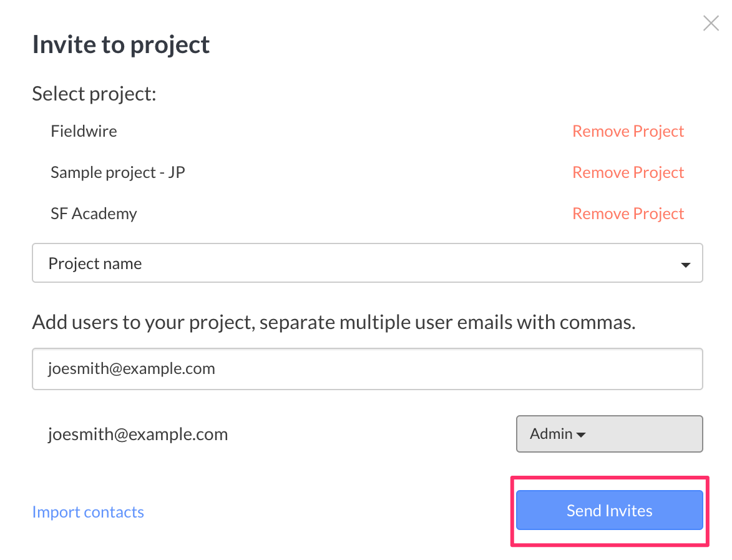Viewport: 732px width, 560px height.
Task: Click joesmith@example.com in the invite list
Action: click(138, 435)
